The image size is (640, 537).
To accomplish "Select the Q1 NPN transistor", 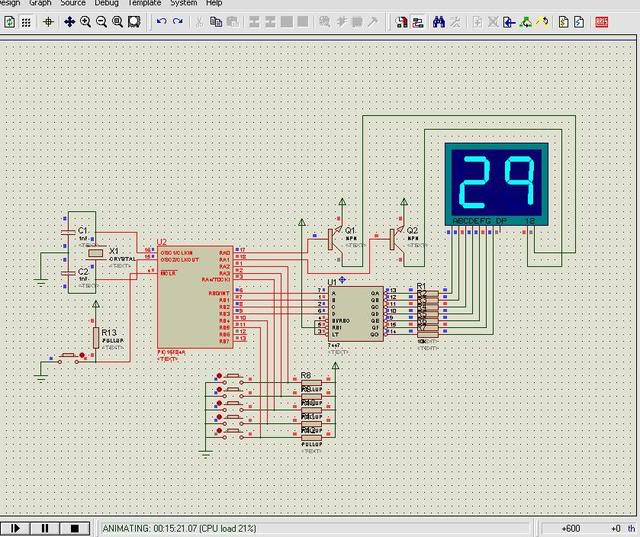I will pyautogui.click(x=334, y=238).
